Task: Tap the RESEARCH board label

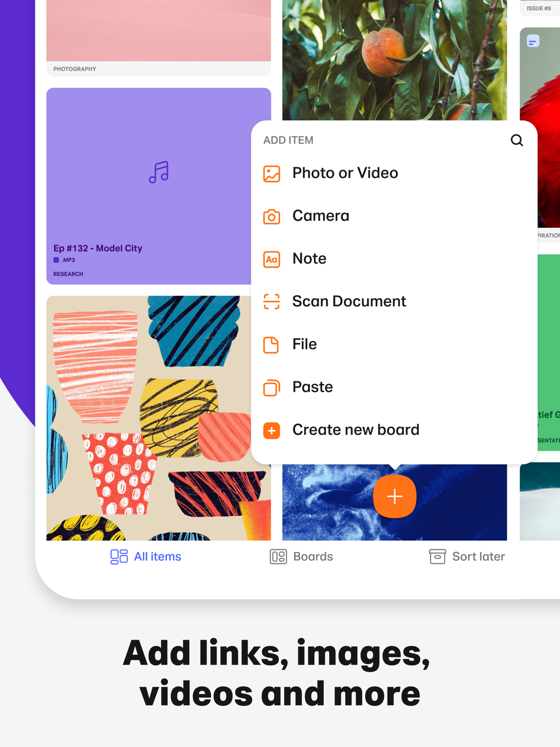Action: click(x=68, y=274)
